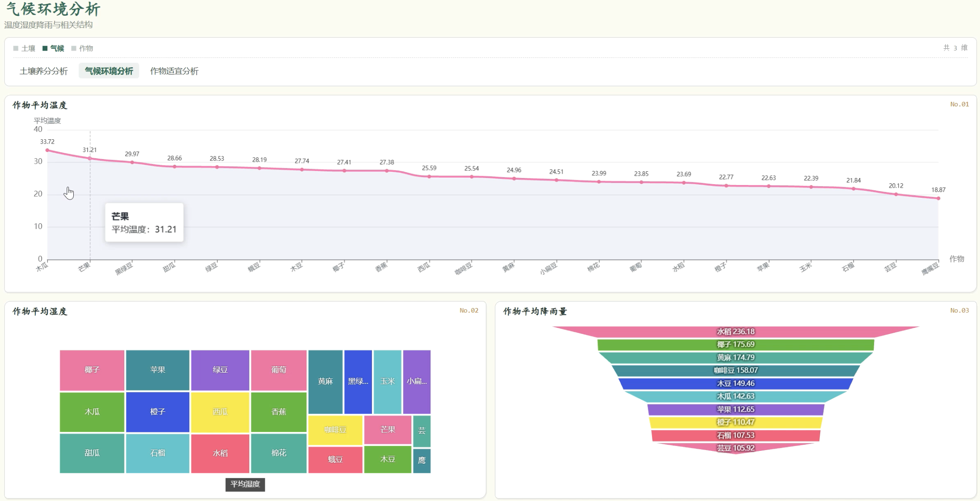Switch to the 作物适宜分析 tab
Viewport: 980px width, 501px height.
[x=174, y=71]
